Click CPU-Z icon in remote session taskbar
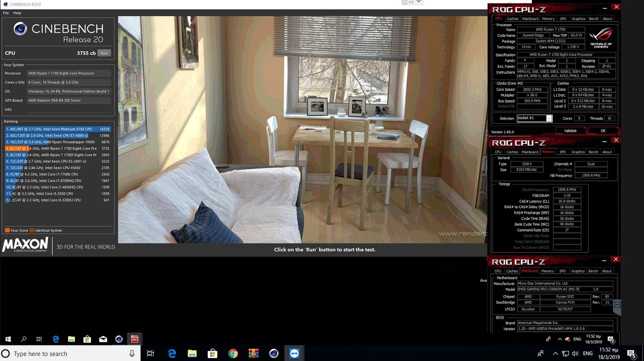The width and height of the screenshot is (644, 361). click(x=135, y=339)
